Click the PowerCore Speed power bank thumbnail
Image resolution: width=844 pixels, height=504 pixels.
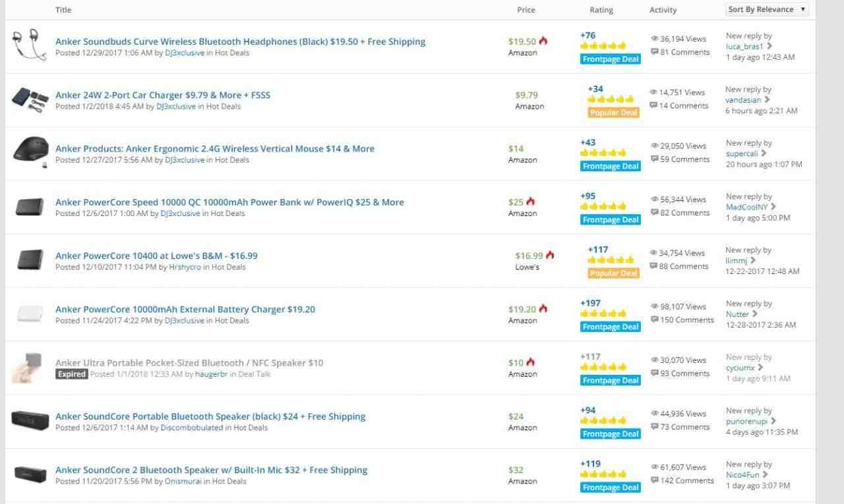click(x=30, y=207)
